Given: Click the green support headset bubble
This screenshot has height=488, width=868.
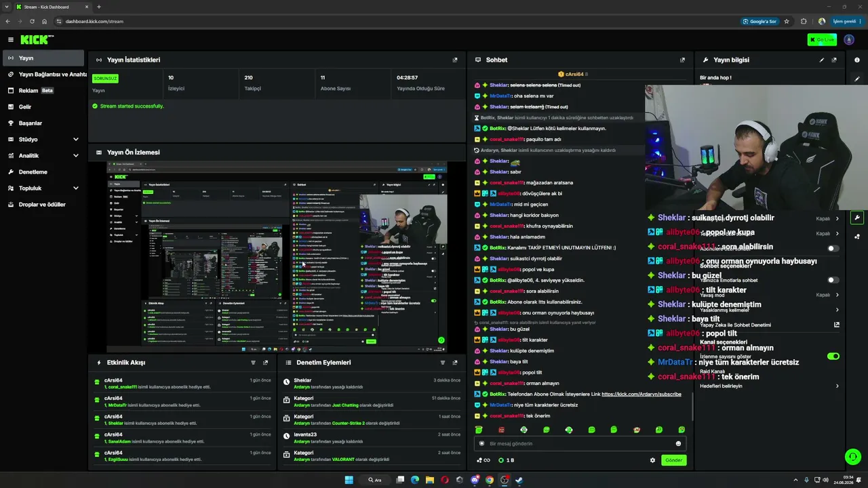Looking at the screenshot, I should coord(852,457).
